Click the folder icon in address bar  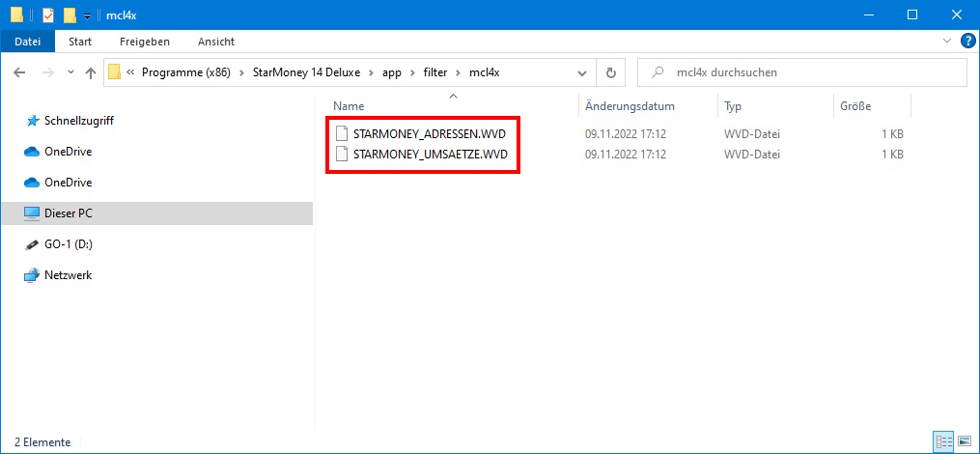click(114, 72)
